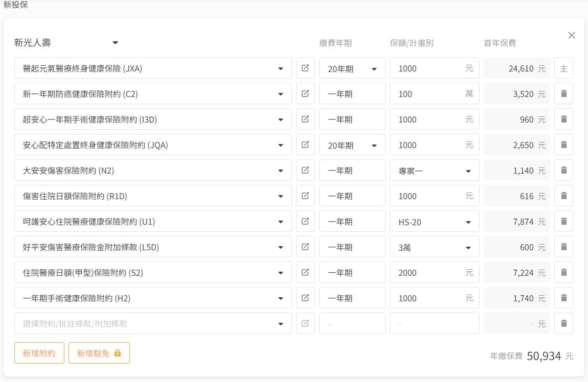The image size is (588, 382).
Task: Close the 新投保 panel with X
Action: point(571,35)
